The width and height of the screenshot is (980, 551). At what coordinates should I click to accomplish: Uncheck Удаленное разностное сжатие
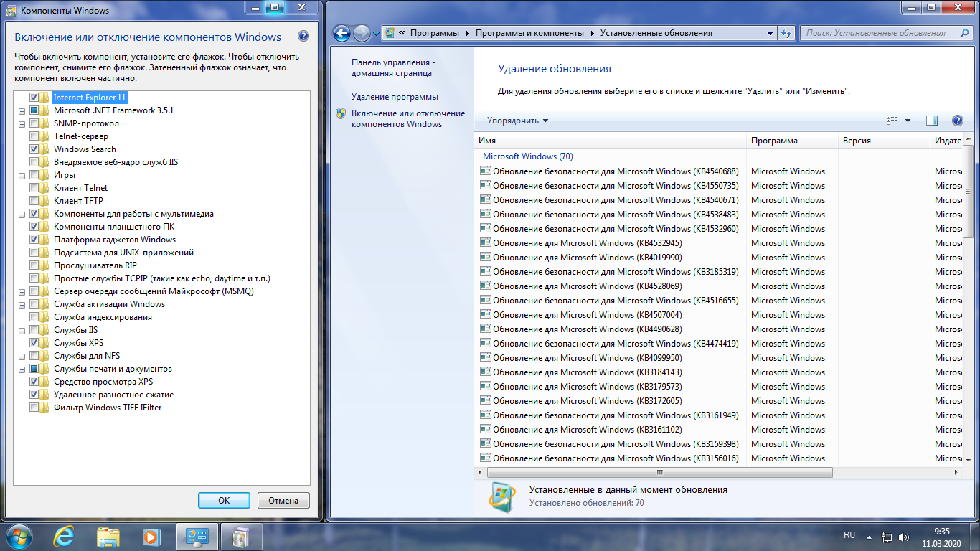34,395
